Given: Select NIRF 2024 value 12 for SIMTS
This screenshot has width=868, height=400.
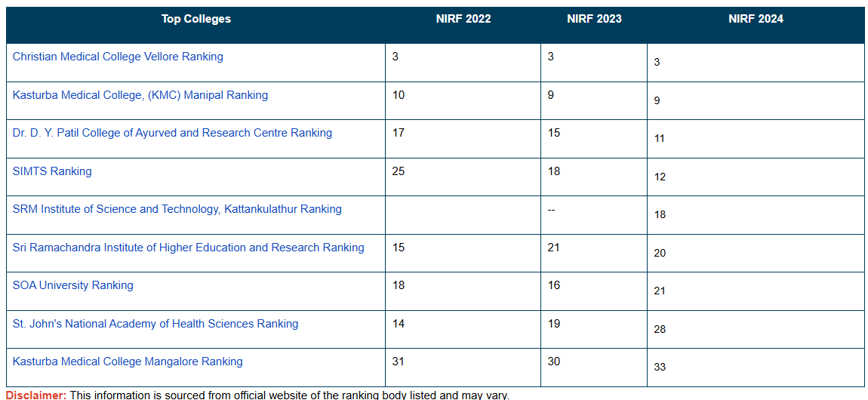Looking at the screenshot, I should [x=660, y=177].
